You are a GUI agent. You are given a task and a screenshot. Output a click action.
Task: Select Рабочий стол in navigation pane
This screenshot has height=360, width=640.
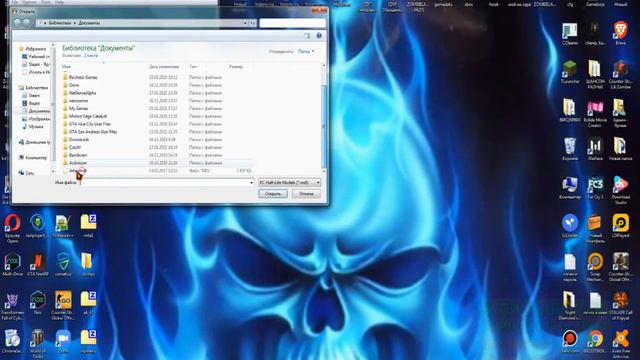(37, 56)
